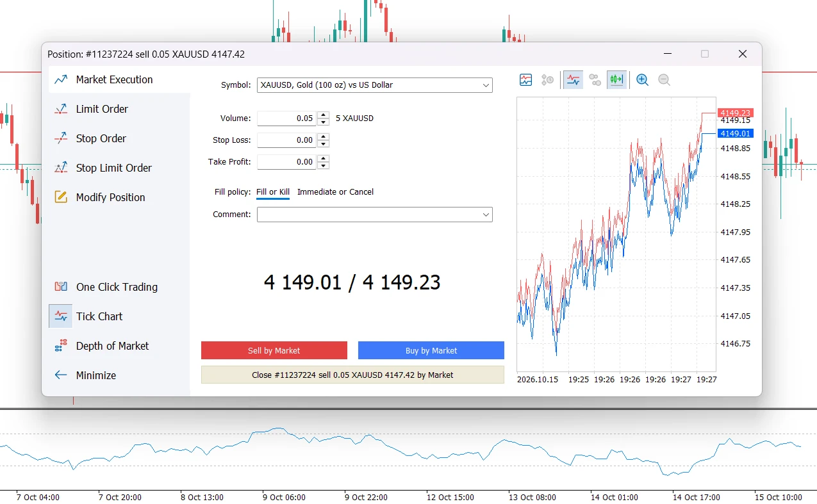
Task: Click the "9 Oct 06:00" label on the main chart
Action: coord(283,497)
